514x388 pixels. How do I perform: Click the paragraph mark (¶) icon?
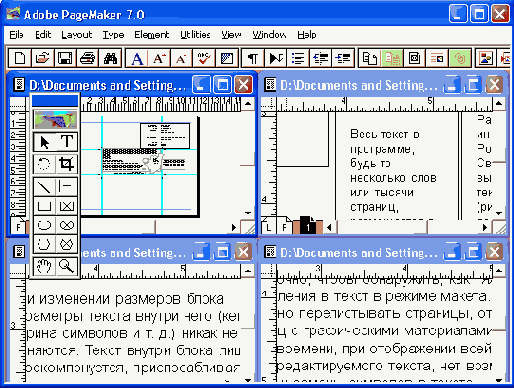point(253,58)
